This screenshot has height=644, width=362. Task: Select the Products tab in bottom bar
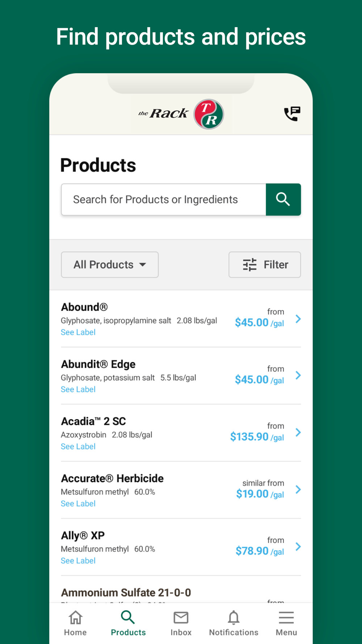(x=128, y=623)
